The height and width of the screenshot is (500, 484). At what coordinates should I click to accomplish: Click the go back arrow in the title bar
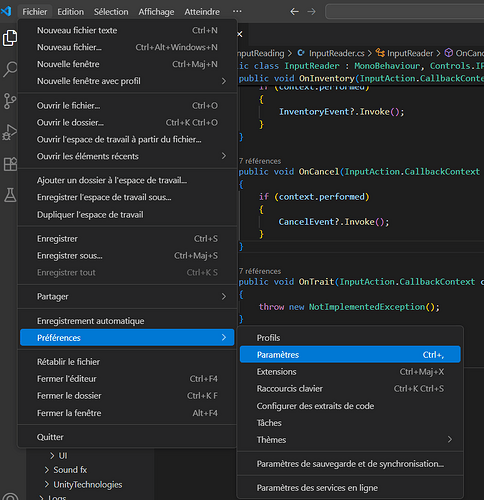pyautogui.click(x=294, y=12)
